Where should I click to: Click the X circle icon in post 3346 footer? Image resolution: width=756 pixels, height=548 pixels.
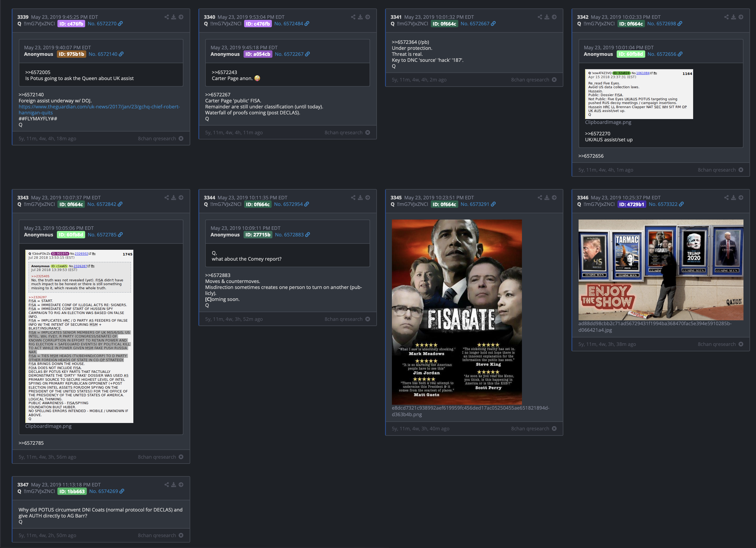[741, 344]
